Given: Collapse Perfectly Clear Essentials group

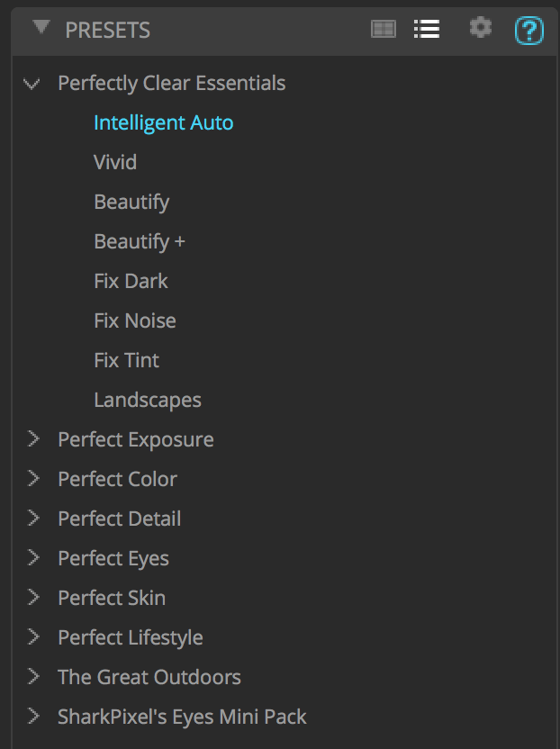Looking at the screenshot, I should coord(33,84).
